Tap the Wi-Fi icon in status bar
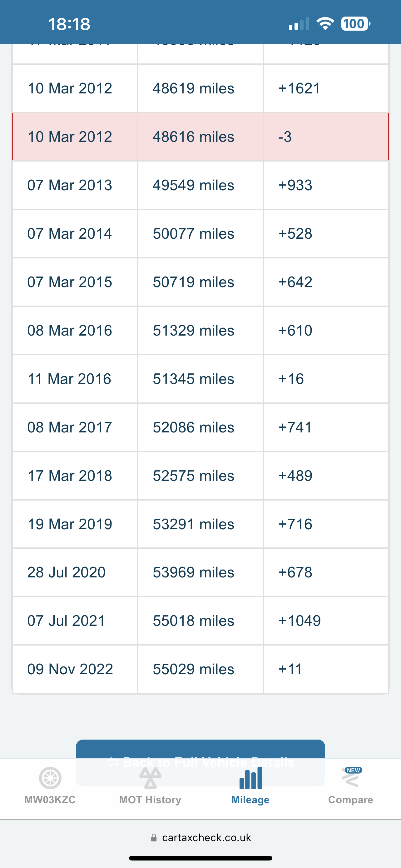 pyautogui.click(x=325, y=24)
